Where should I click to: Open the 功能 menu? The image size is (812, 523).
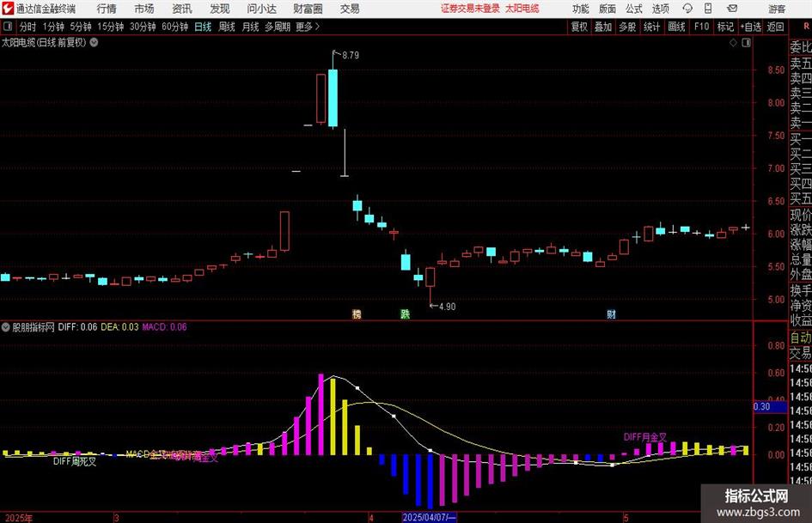(581, 9)
